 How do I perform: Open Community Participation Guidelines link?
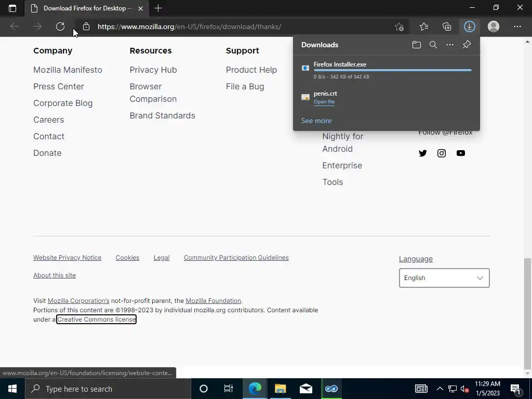point(236,258)
